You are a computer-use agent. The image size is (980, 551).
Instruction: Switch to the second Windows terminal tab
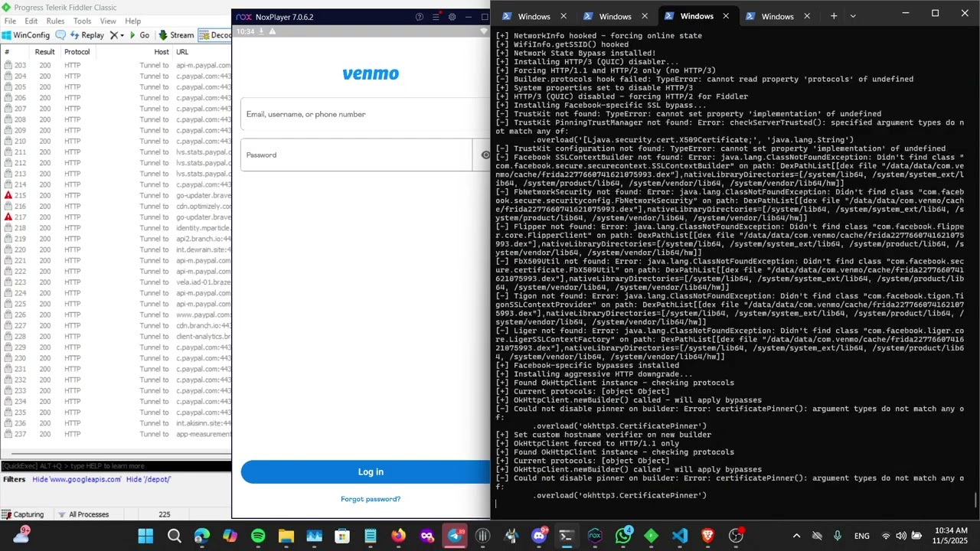tap(615, 16)
